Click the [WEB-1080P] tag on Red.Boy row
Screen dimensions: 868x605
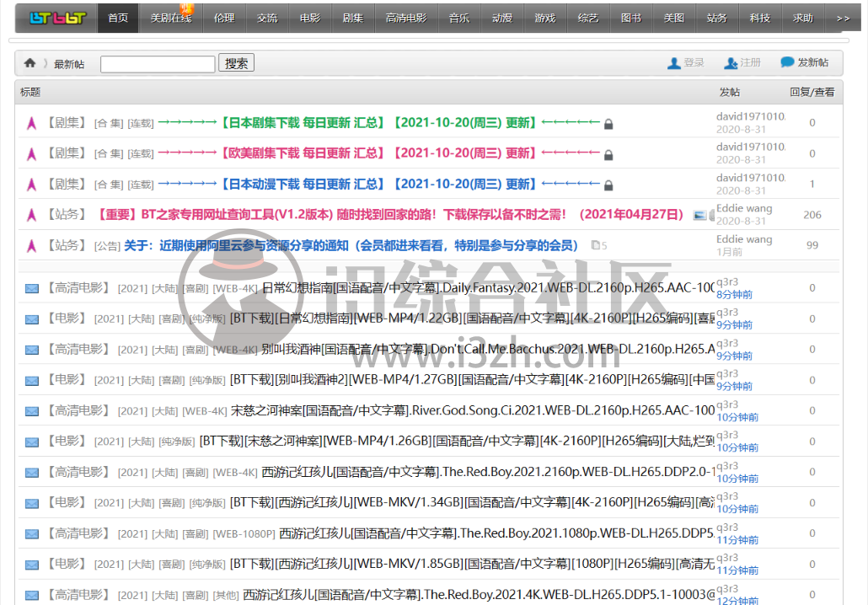pos(244,534)
